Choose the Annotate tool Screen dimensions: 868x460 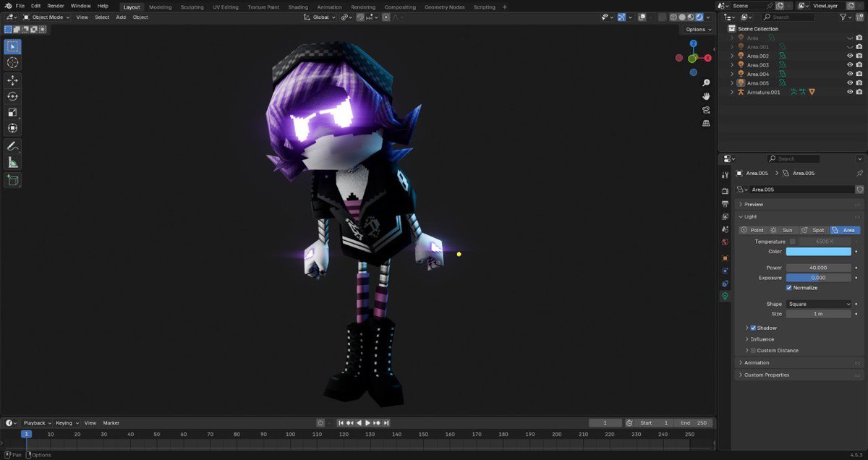tap(13, 146)
